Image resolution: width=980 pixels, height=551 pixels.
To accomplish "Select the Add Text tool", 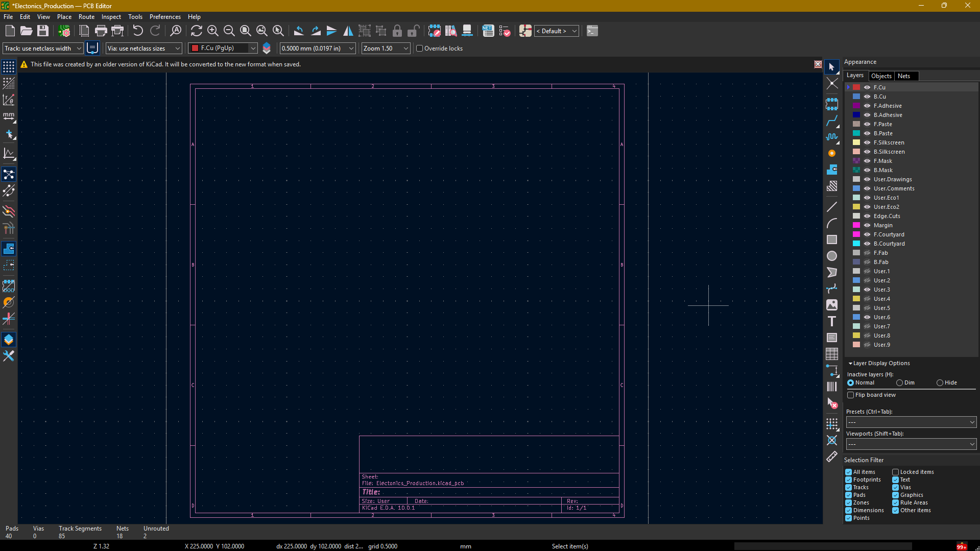I will click(x=832, y=321).
